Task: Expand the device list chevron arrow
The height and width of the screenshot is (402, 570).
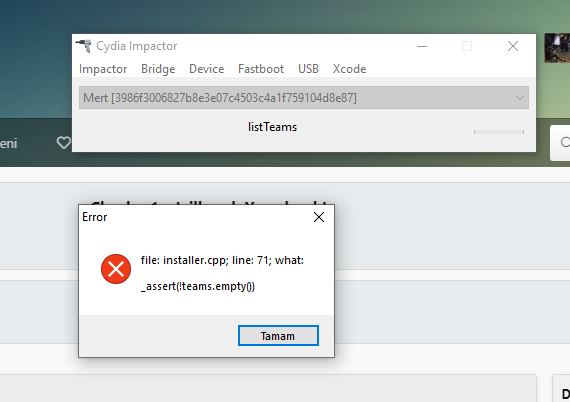Action: point(520,98)
